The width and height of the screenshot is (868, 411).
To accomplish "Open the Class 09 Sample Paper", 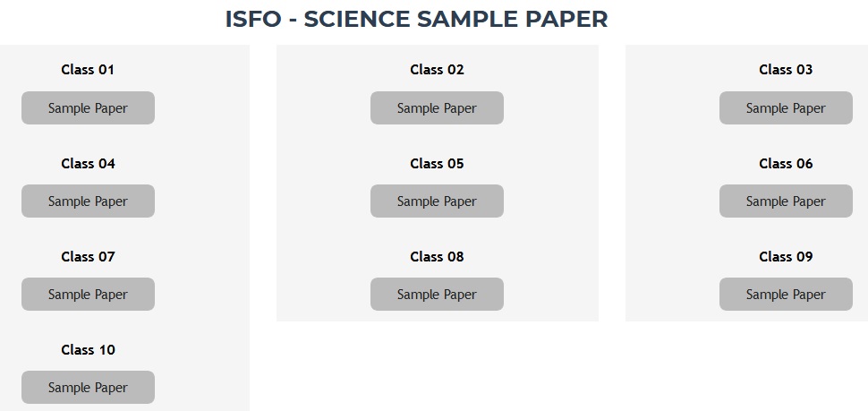I will [x=786, y=294].
